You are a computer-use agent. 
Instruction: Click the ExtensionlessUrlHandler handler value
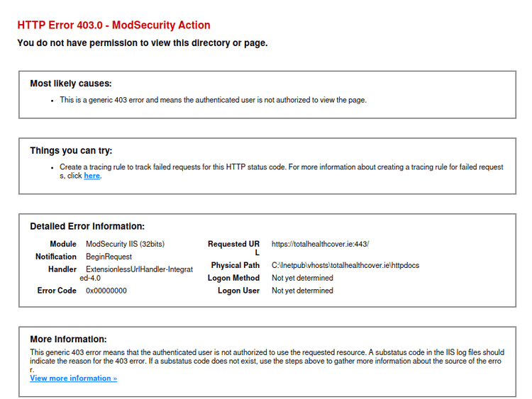tap(138, 270)
